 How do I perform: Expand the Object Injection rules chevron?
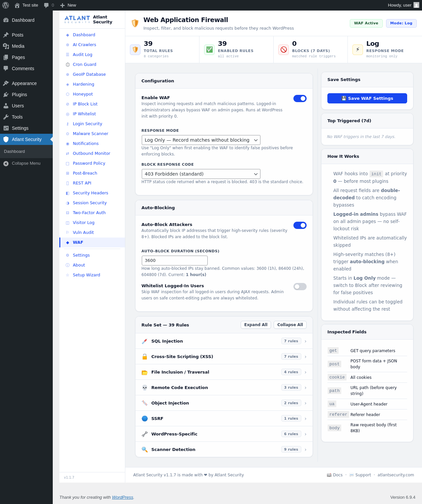pyautogui.click(x=306, y=403)
